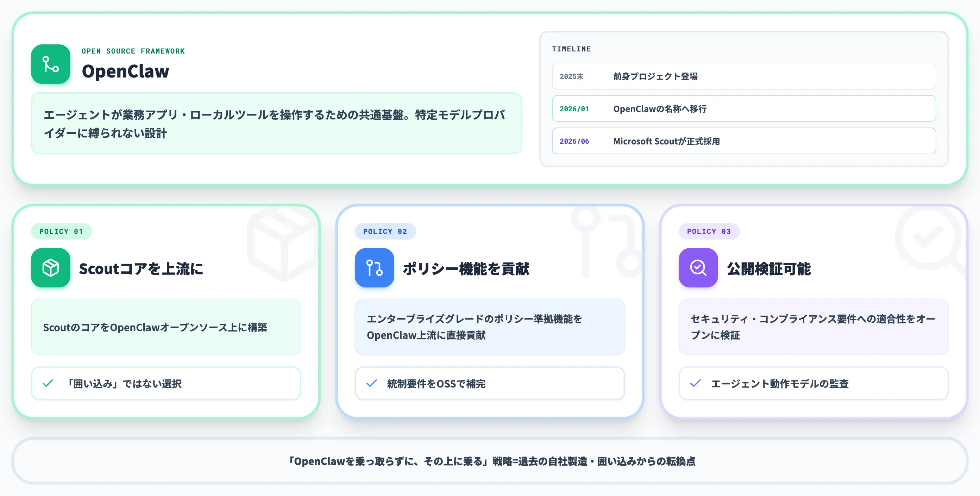Select the POLICY 01 badge

[x=61, y=231]
